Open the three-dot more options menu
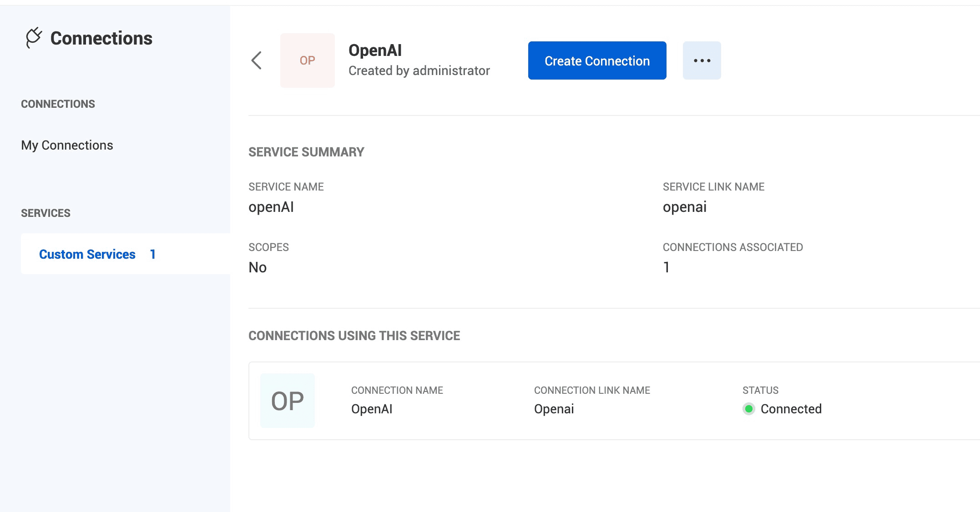This screenshot has height=512, width=980. [702, 60]
